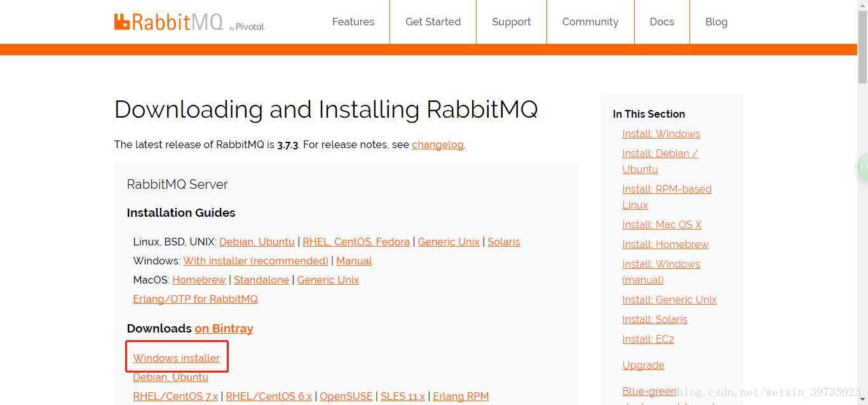The height and width of the screenshot is (405, 868).
Task: Open the Get Started menu item
Action: click(433, 22)
